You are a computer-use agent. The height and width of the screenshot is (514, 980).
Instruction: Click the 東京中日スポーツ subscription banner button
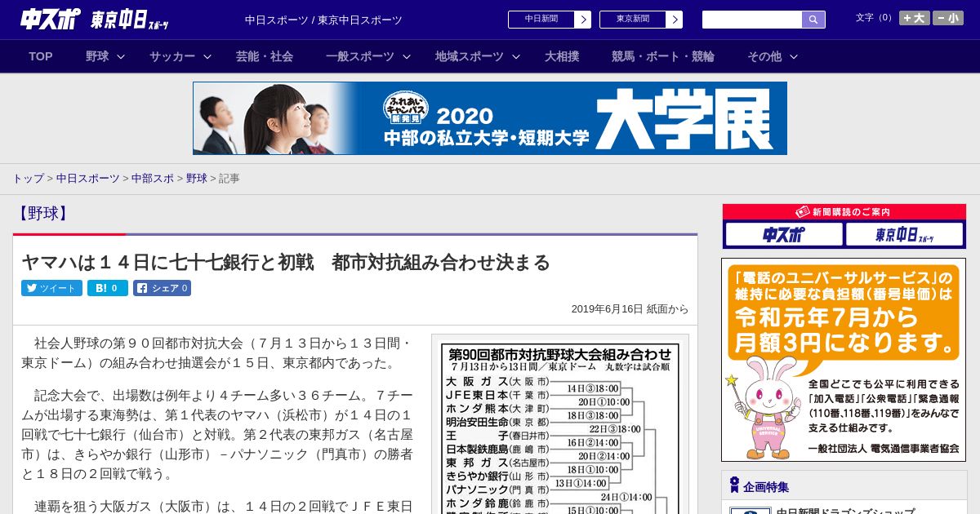pos(904,235)
